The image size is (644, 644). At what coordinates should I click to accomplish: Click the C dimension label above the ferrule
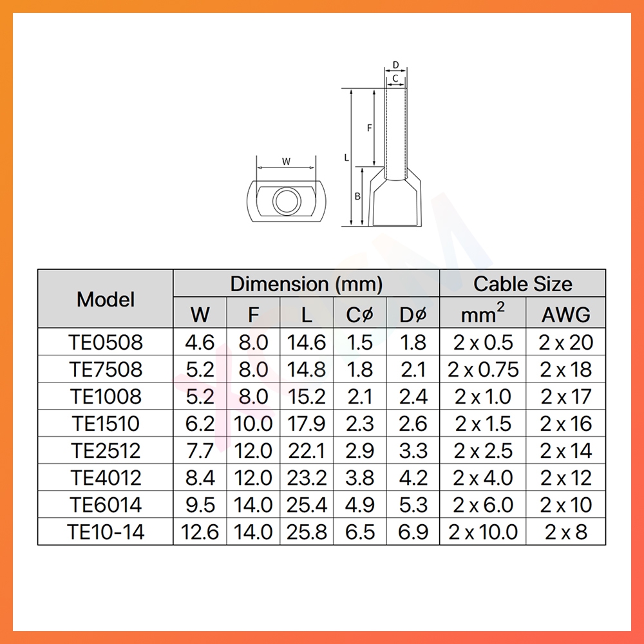coord(396,79)
